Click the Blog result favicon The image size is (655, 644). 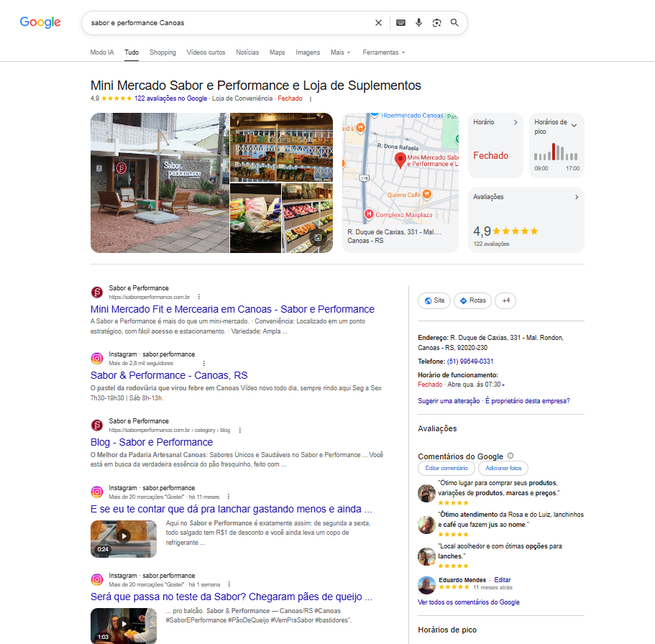tap(97, 425)
